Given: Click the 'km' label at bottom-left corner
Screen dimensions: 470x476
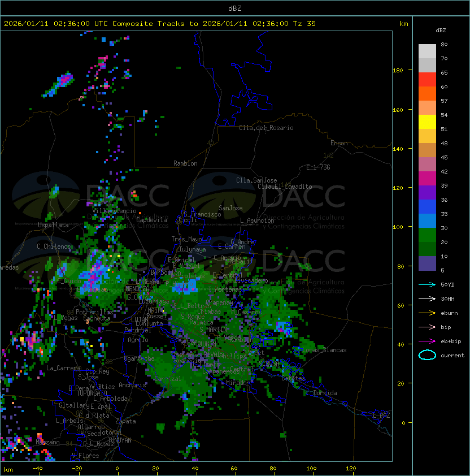Looking at the screenshot, I should pos(8,470).
